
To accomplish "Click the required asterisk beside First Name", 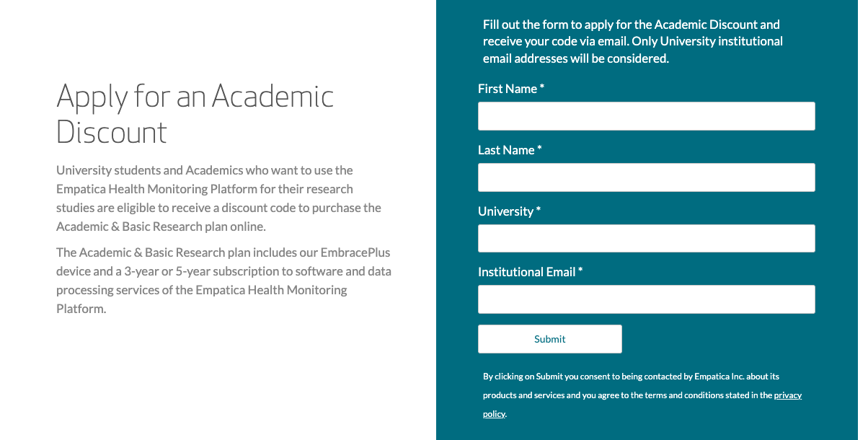I will coord(541,88).
